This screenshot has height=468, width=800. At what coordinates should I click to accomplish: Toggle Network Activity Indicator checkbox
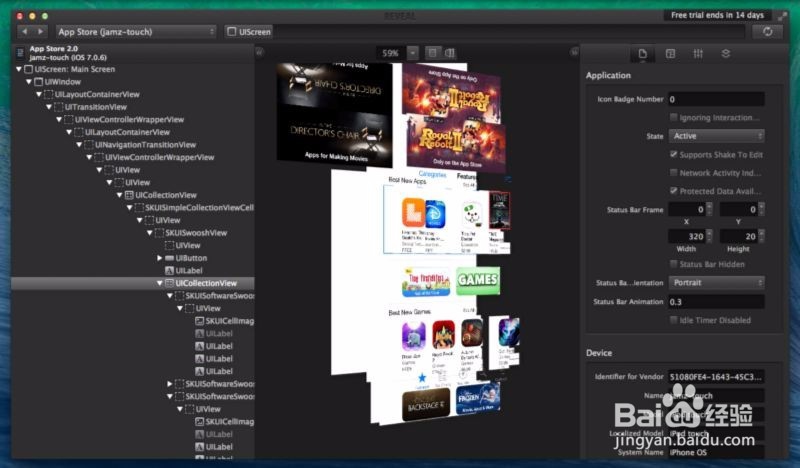click(x=673, y=173)
